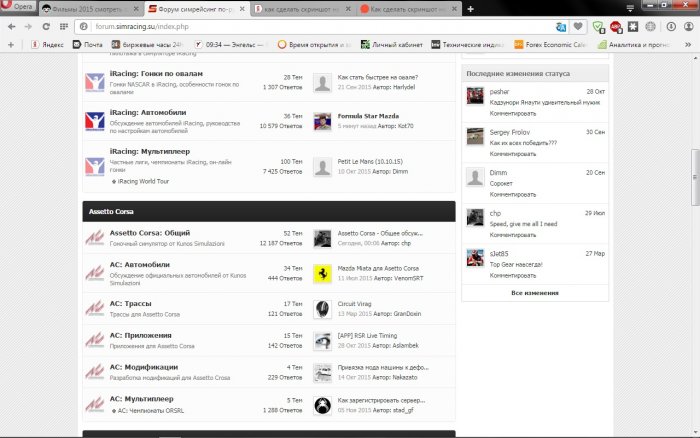The image size is (700, 438).
Task: Click the address bar URL field
Action: point(300,26)
